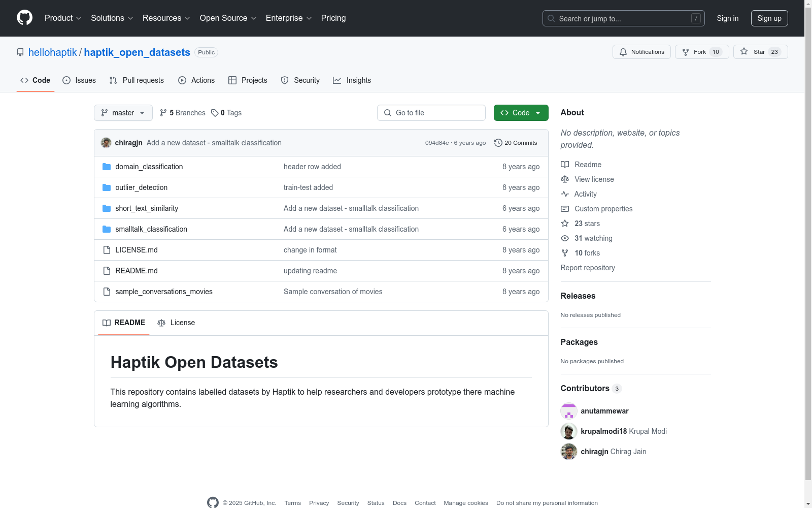Viewport: 812px width, 508px height.
Task: Open the 094d84e commit hash link
Action: click(437, 143)
